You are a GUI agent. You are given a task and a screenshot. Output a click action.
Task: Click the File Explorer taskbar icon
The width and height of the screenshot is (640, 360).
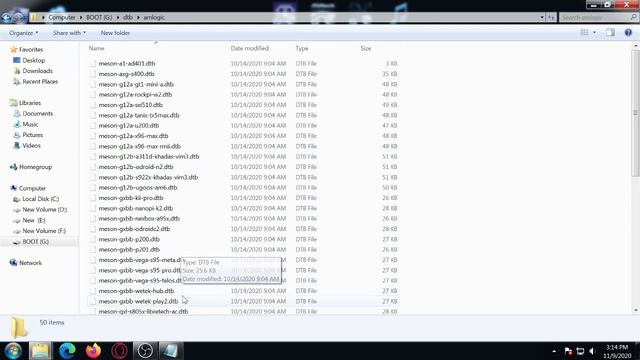coord(40,351)
